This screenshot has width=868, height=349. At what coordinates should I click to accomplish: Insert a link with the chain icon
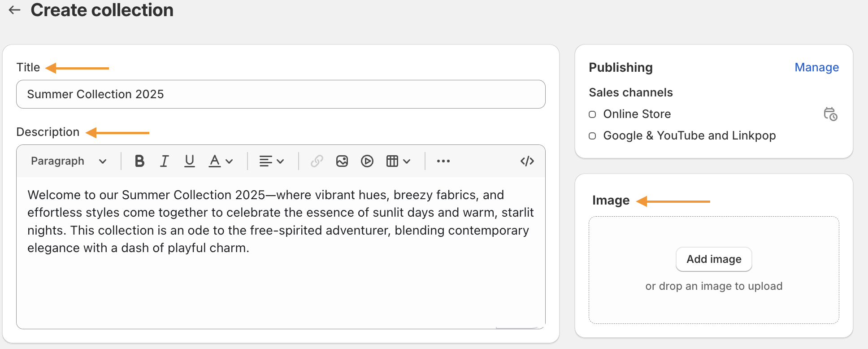pyautogui.click(x=317, y=161)
